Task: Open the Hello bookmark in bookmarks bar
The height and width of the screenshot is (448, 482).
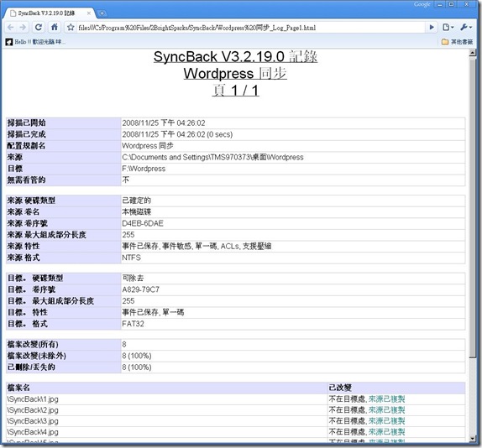Action: [35, 42]
